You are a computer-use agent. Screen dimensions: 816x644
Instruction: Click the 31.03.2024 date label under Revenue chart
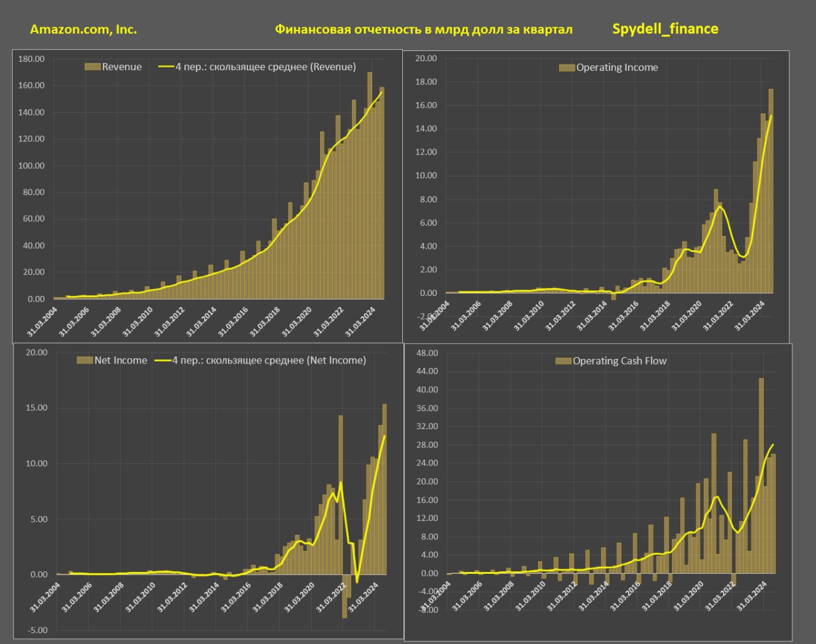tap(361, 321)
